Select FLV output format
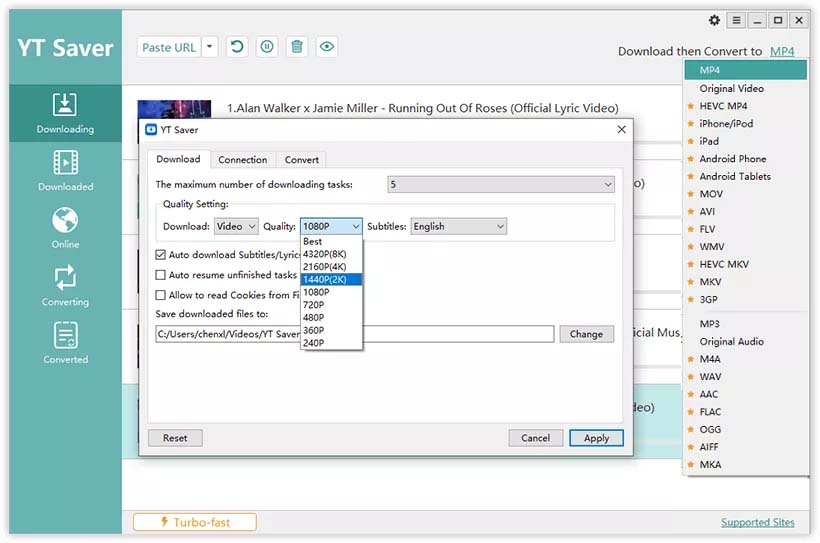Screen dimensions: 820x543 point(746,229)
